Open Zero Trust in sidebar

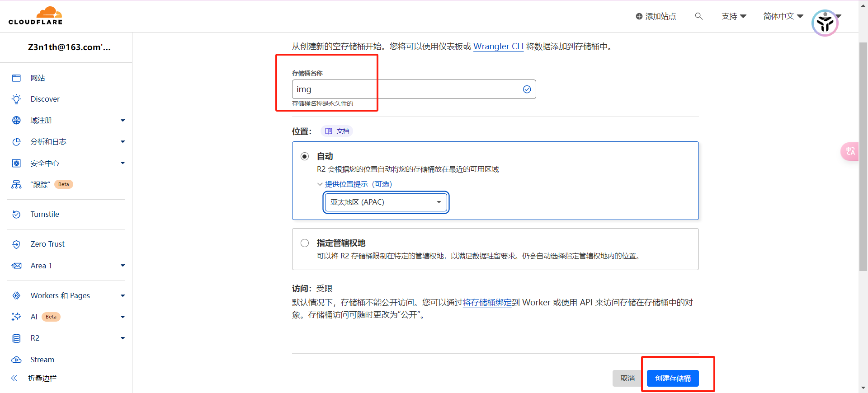[x=47, y=244]
